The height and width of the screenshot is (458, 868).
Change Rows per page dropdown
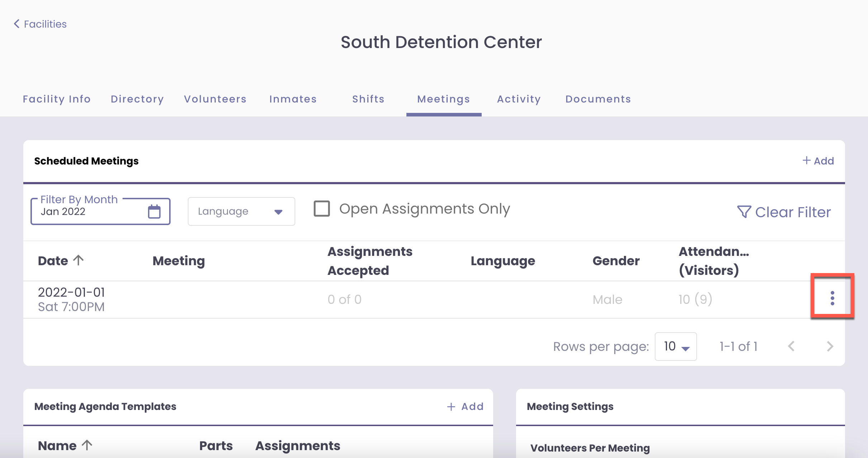coord(676,346)
